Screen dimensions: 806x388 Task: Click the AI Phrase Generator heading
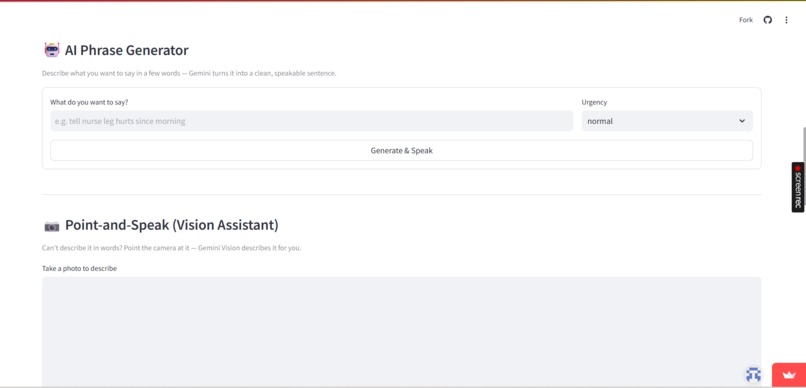click(x=126, y=50)
